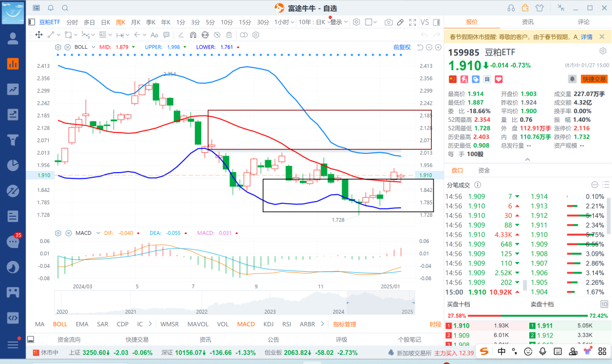This screenshot has height=364, width=612.
Task: Toggle the price alert bell for 豆粕ETF
Action: (572, 79)
